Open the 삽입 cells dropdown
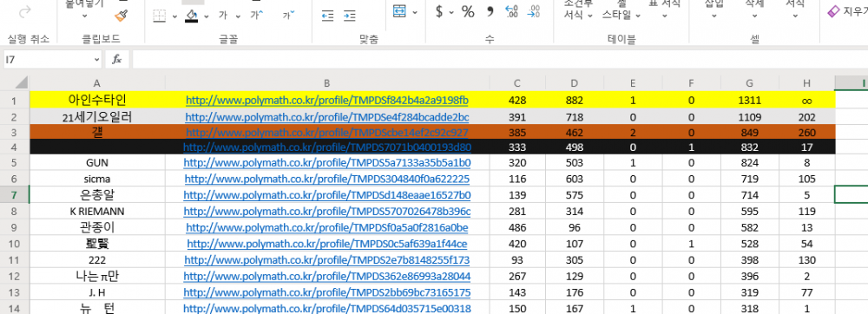Viewport: 868px width, 314px height. (x=714, y=10)
